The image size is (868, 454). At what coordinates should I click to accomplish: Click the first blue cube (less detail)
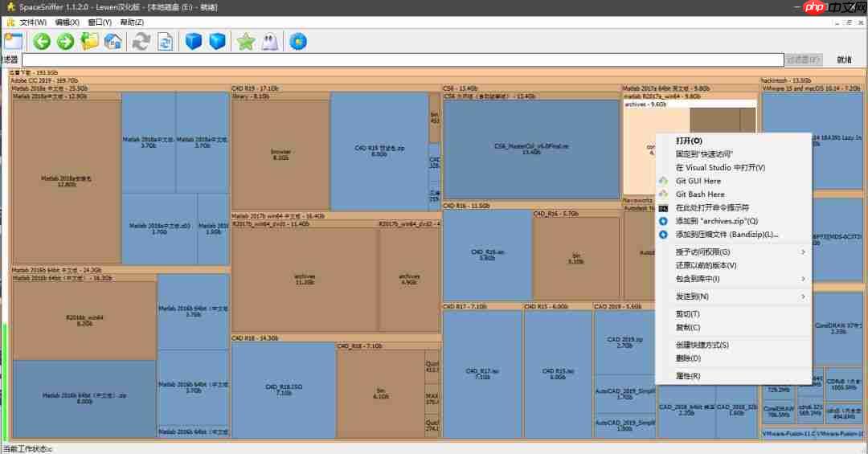tap(193, 42)
